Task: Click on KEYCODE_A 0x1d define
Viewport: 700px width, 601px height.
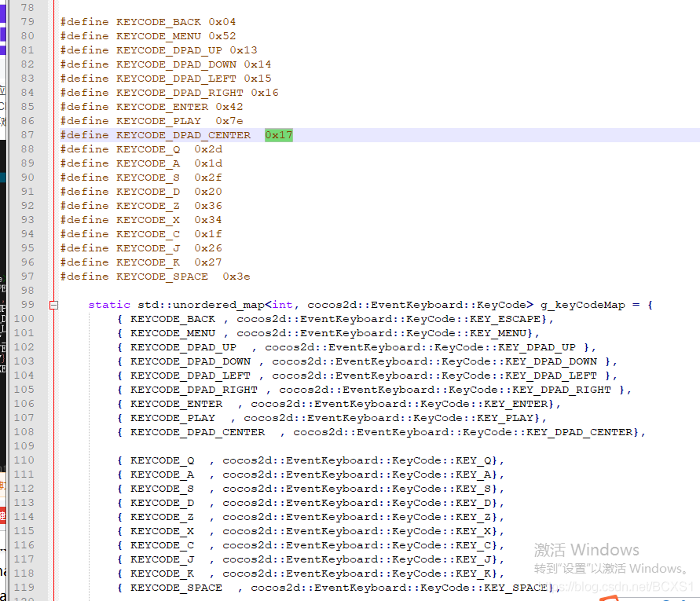Action: pos(141,163)
